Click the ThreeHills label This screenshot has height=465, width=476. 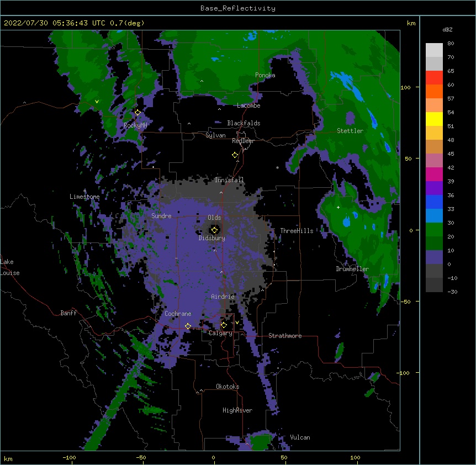[x=297, y=231]
